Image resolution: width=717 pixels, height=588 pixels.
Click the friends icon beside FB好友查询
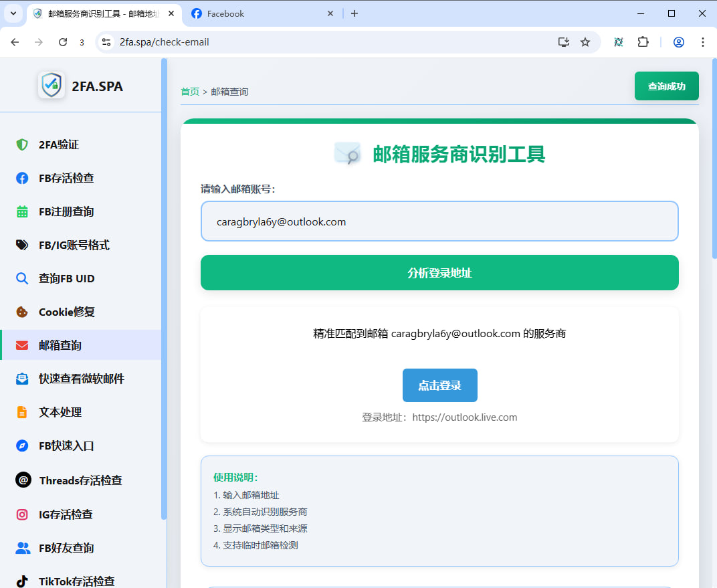(x=23, y=548)
